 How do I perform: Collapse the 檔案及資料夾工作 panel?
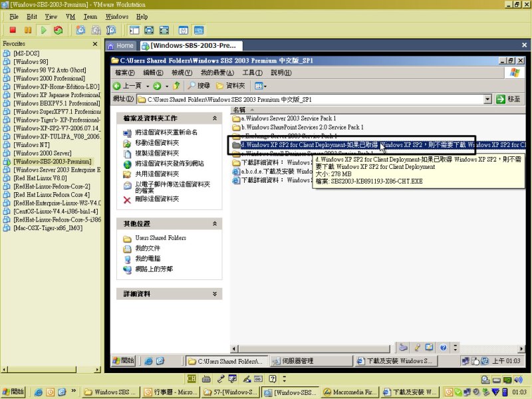pyautogui.click(x=214, y=118)
